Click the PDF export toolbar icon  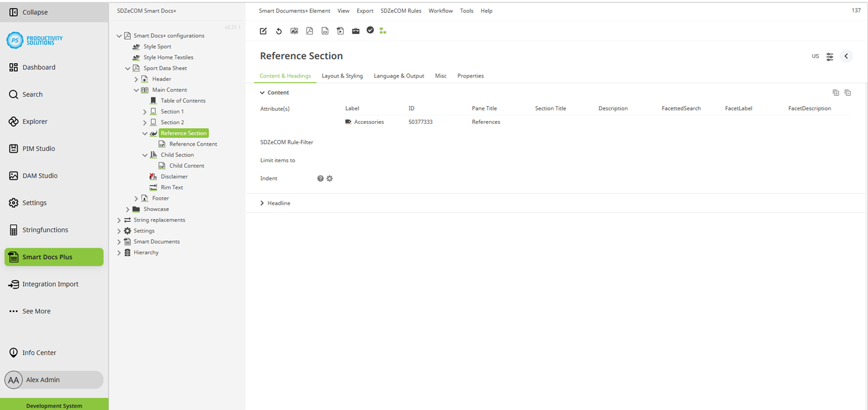[309, 31]
